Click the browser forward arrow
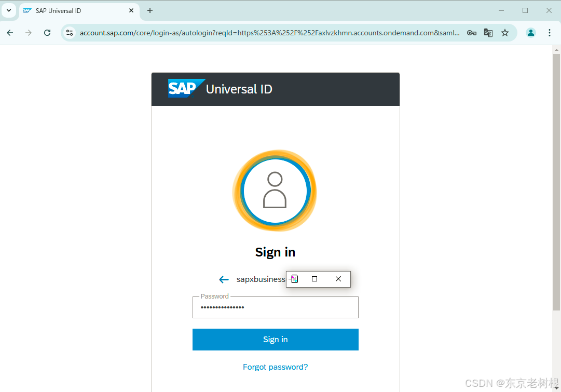Image resolution: width=561 pixels, height=392 pixels. (x=29, y=33)
